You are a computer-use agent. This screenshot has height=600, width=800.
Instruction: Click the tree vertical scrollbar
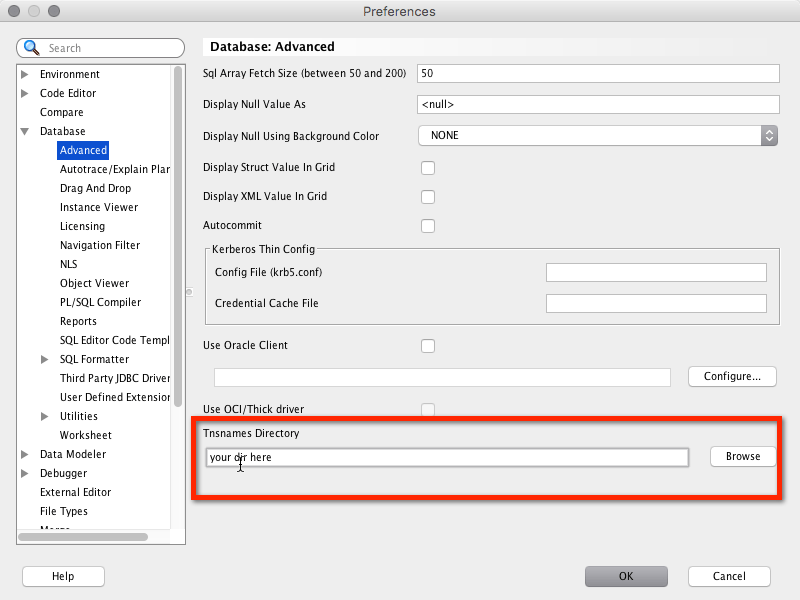(178, 236)
